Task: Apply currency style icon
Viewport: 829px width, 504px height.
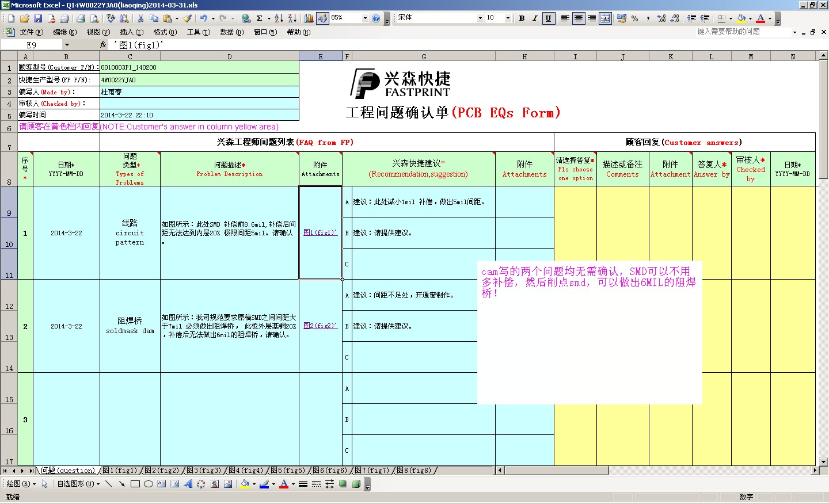Action: (622, 18)
